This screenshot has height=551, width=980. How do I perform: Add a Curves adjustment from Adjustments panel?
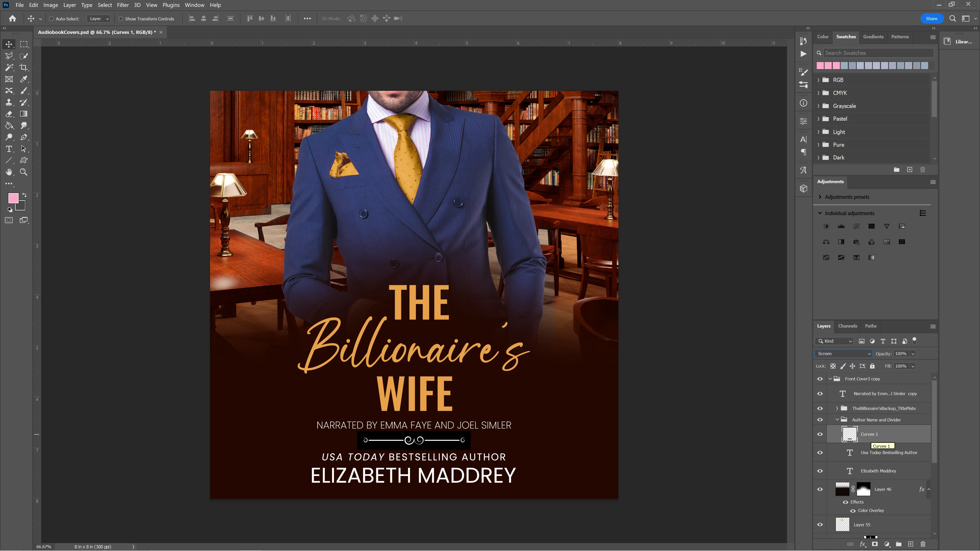856,226
